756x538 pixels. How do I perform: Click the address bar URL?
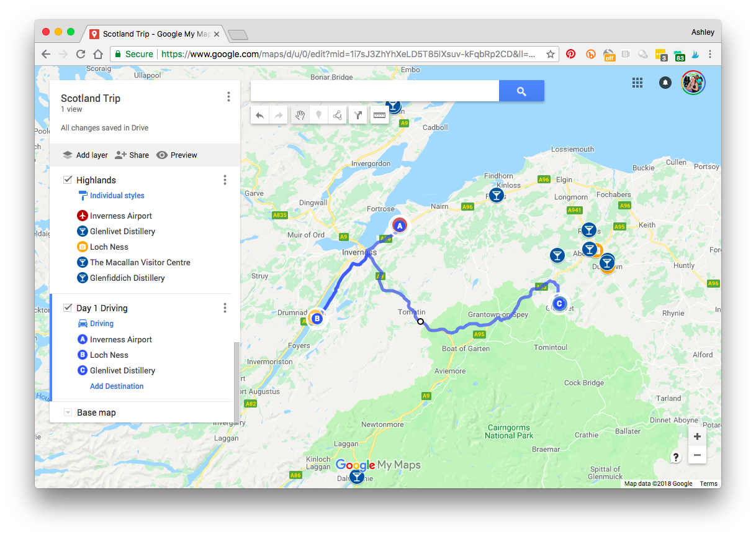[348, 54]
